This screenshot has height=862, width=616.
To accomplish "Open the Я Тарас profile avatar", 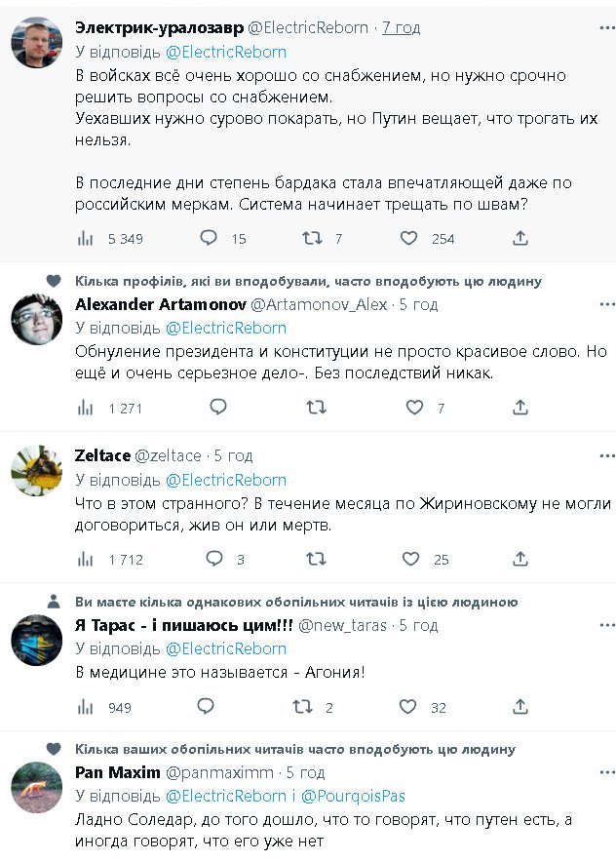I will point(36,640).
